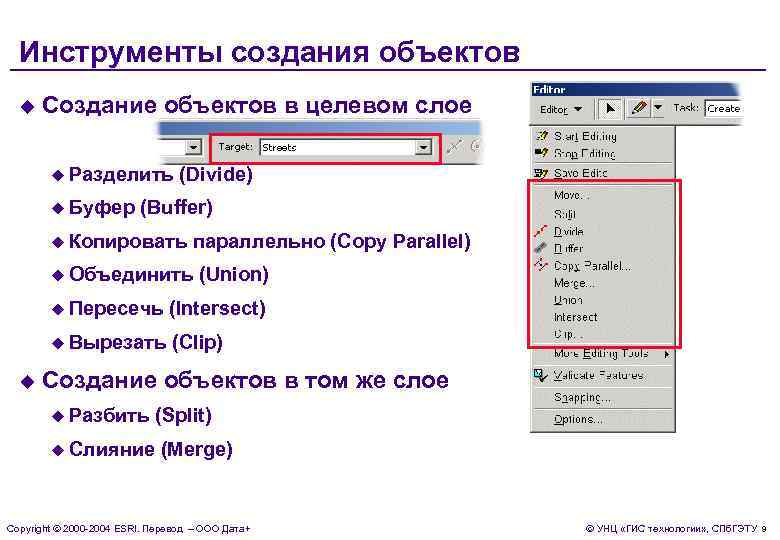The height and width of the screenshot is (540, 780).
Task: Select Copy Parallel... menu entry
Action: tap(592, 266)
